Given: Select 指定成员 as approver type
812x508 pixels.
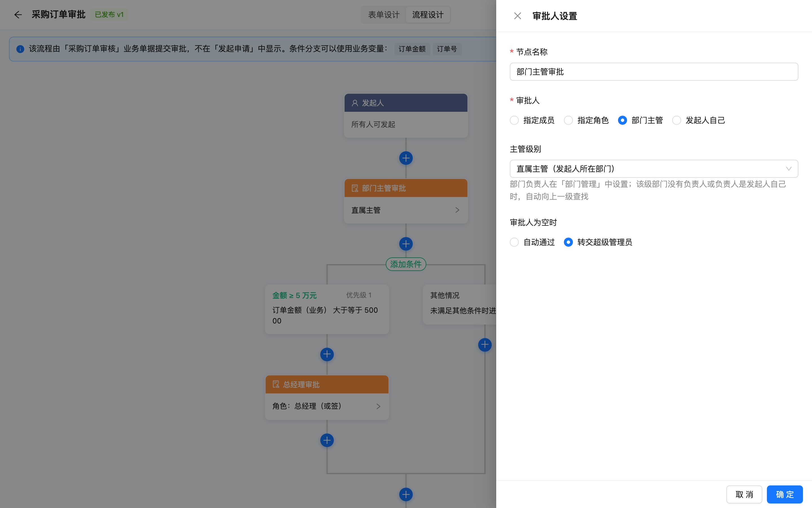Looking at the screenshot, I should [x=532, y=120].
